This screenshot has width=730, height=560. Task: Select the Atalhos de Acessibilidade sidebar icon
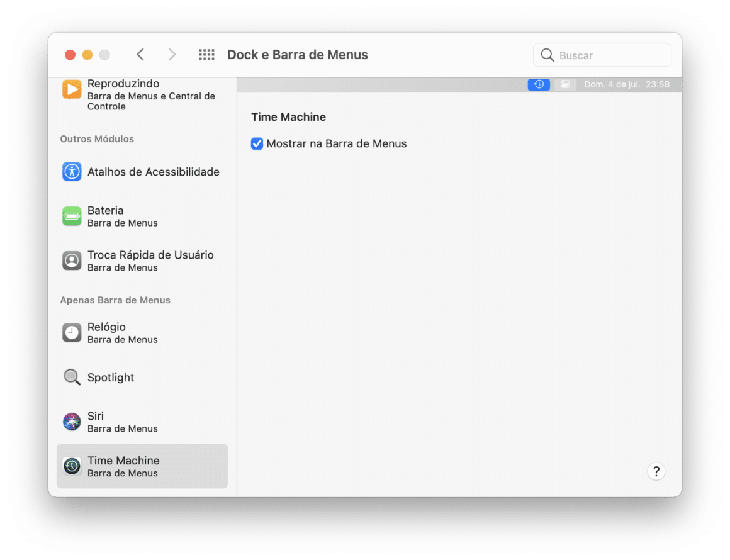71,171
